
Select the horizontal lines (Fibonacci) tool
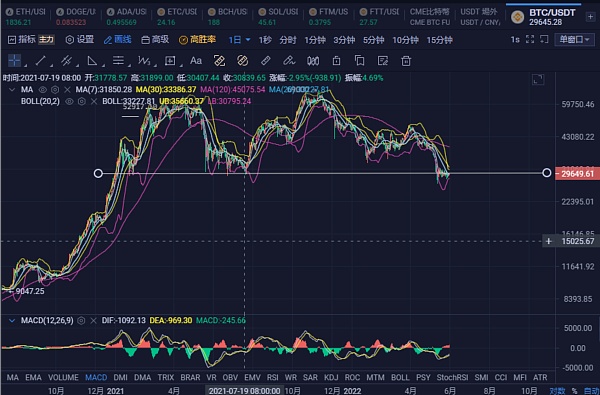tap(118, 60)
